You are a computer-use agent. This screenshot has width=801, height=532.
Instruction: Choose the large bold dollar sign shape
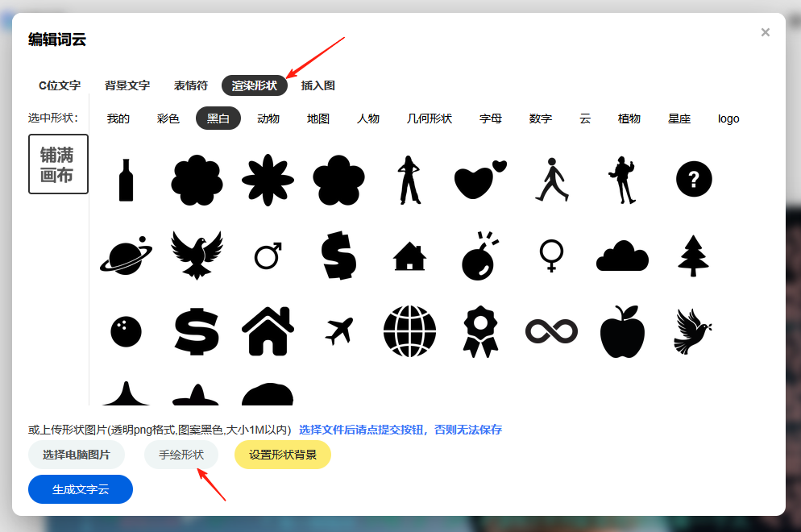[x=197, y=331]
